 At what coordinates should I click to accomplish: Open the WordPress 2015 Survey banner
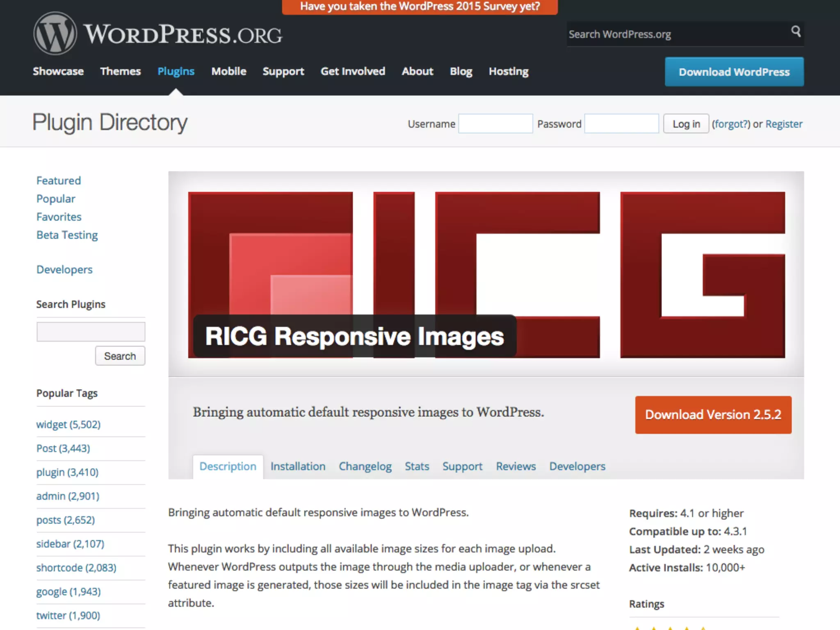420,7
